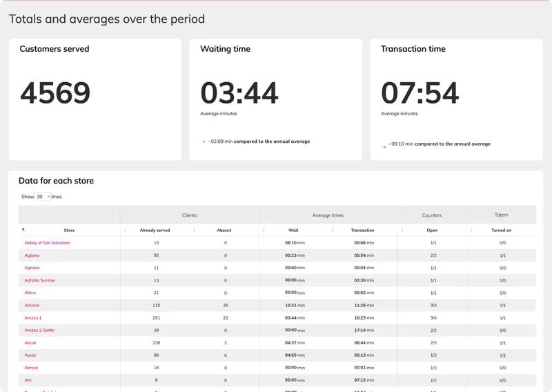
Task: Click Adriatic Sunrise's 02:30 min transaction cell
Action: click(x=364, y=280)
